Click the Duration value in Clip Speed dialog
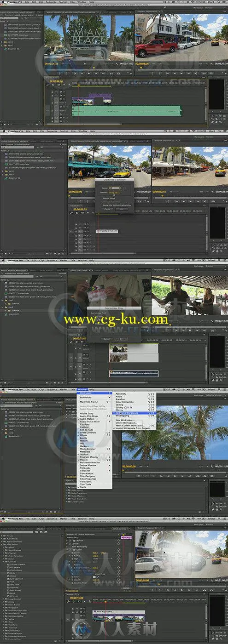 (114, 193)
